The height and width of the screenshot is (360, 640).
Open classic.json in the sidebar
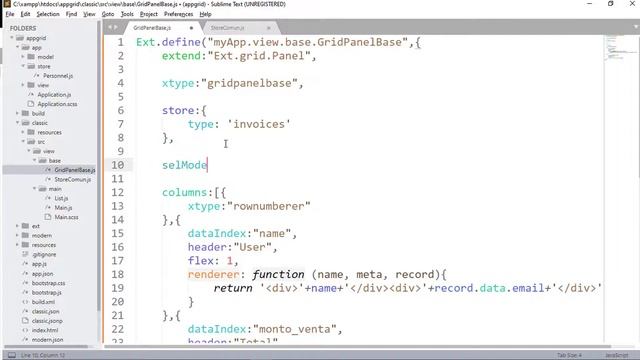click(x=45, y=311)
